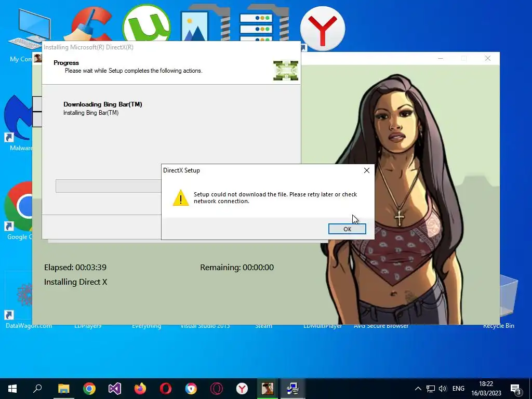Close the DirectX Setup error dialog
The width and height of the screenshot is (532, 399).
point(366,170)
